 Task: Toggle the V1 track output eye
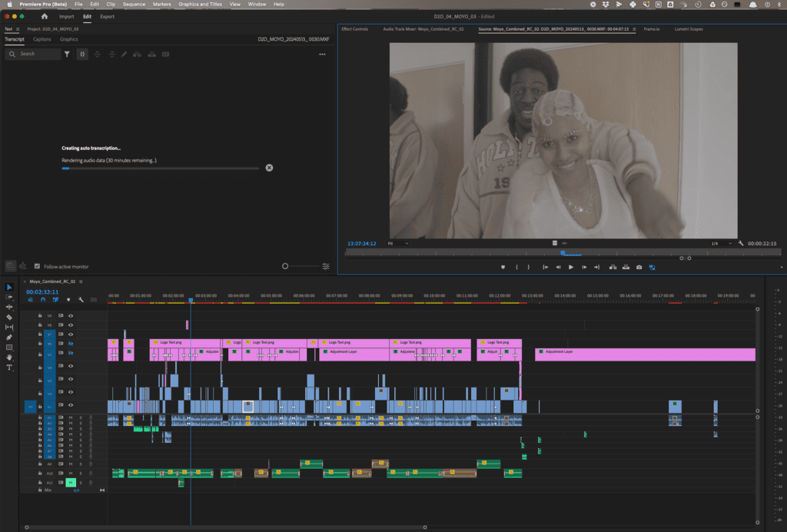(x=71, y=405)
